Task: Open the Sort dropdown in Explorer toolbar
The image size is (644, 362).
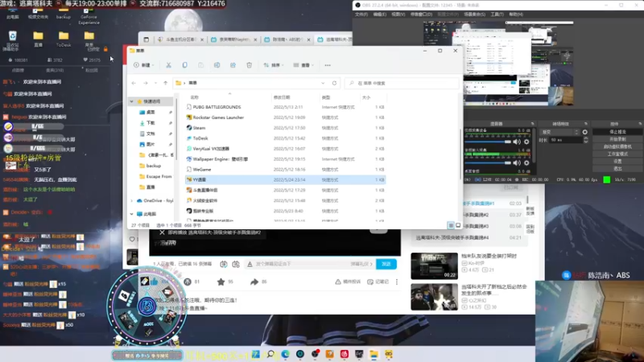Action: point(274,65)
